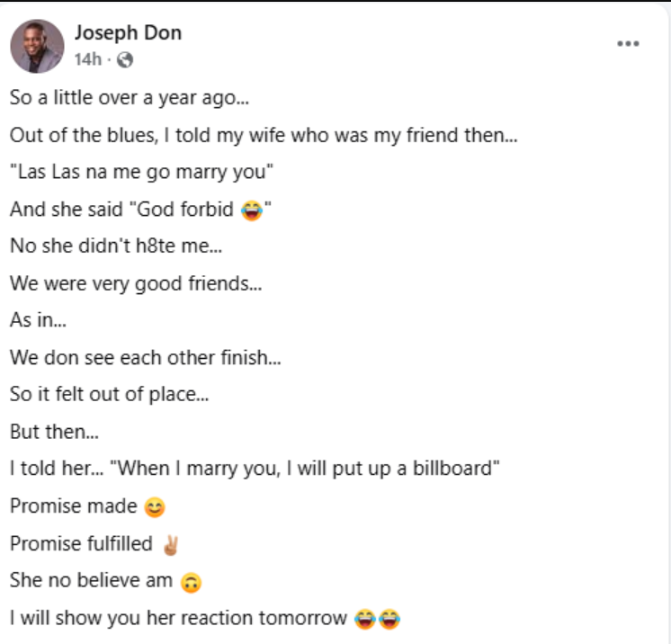Click the text "I will show you her reaction tomorrow"
671x644 pixels.
click(178, 618)
